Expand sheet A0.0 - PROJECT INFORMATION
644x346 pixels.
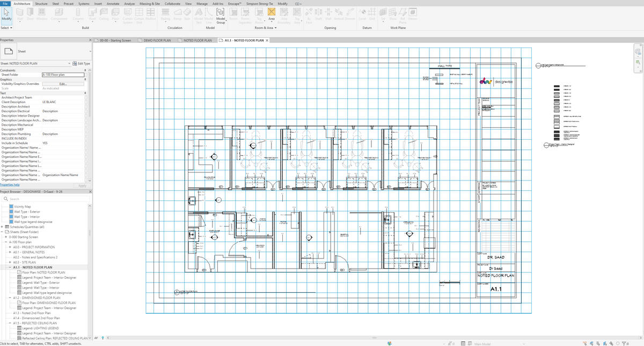(x=10, y=247)
